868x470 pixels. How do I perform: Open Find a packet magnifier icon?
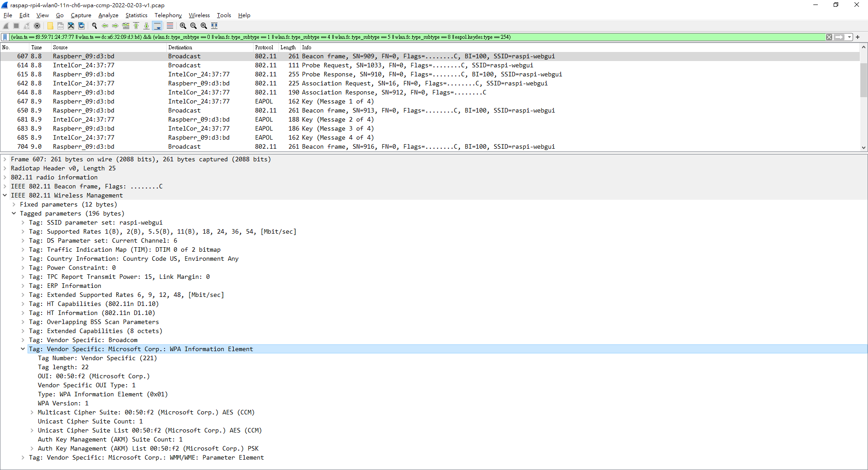pyautogui.click(x=94, y=26)
